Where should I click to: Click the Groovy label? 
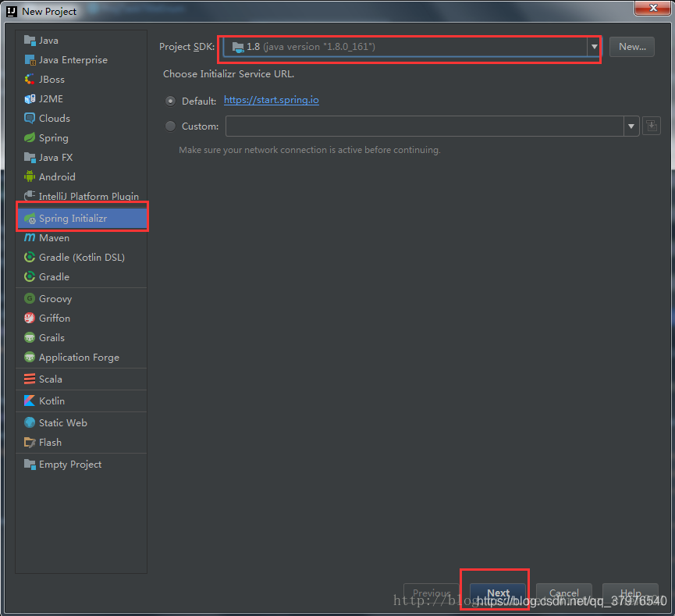55,299
